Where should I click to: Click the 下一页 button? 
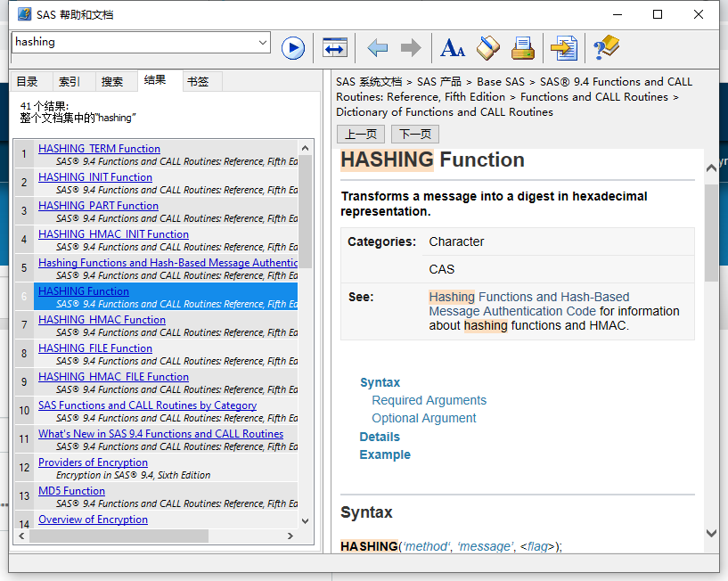pos(415,135)
